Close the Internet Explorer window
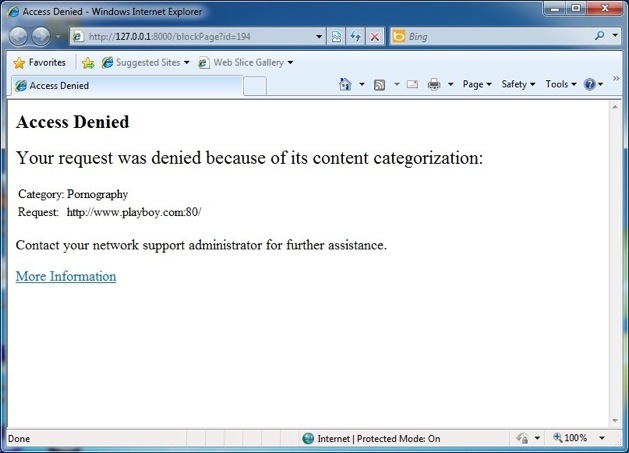This screenshot has height=453, width=629. pos(605,9)
